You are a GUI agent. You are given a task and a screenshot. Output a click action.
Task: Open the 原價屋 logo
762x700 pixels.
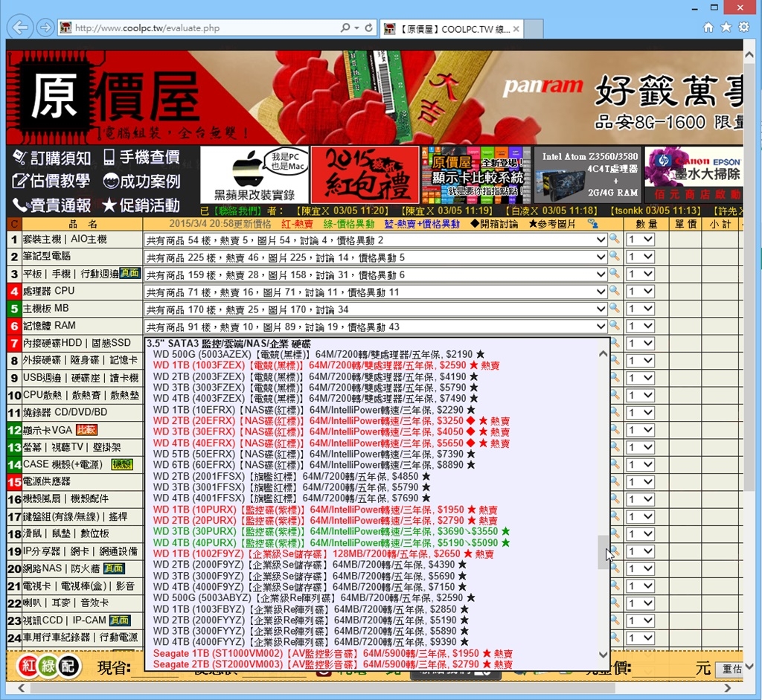point(104,96)
